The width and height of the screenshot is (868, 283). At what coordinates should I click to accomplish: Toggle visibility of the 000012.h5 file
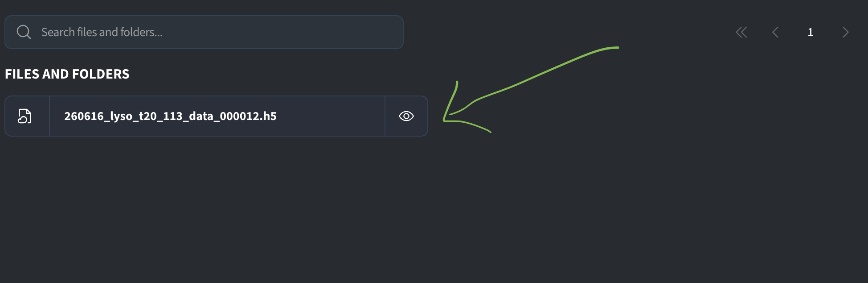406,116
